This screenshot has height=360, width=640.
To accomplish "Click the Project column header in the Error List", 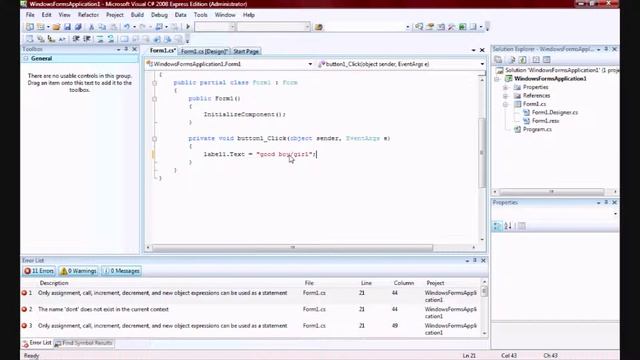I will point(436,283).
